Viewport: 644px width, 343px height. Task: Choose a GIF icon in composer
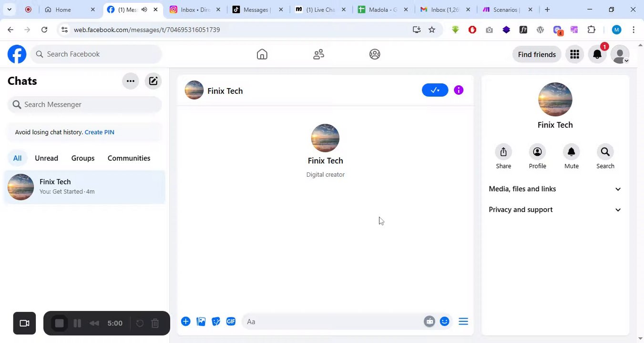pyautogui.click(x=231, y=322)
